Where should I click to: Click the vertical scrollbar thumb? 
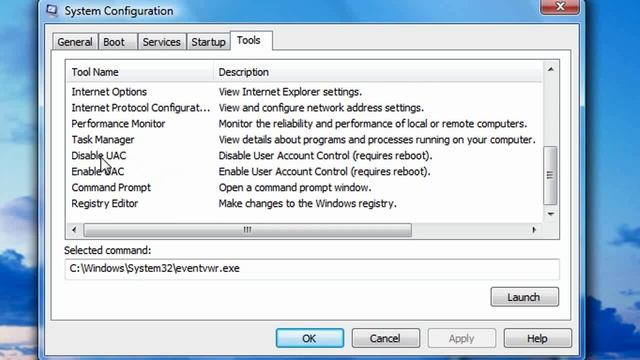point(551,175)
